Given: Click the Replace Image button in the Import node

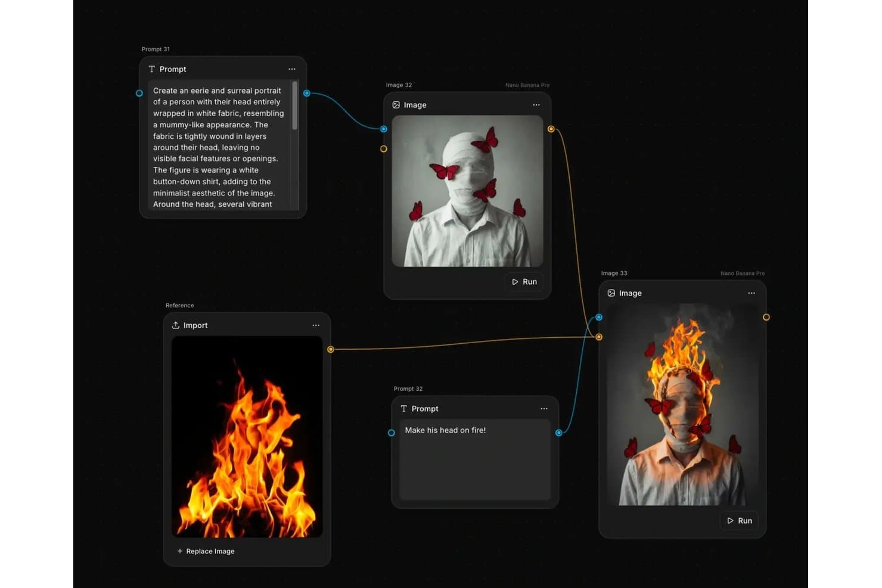Looking at the screenshot, I should coord(206,551).
